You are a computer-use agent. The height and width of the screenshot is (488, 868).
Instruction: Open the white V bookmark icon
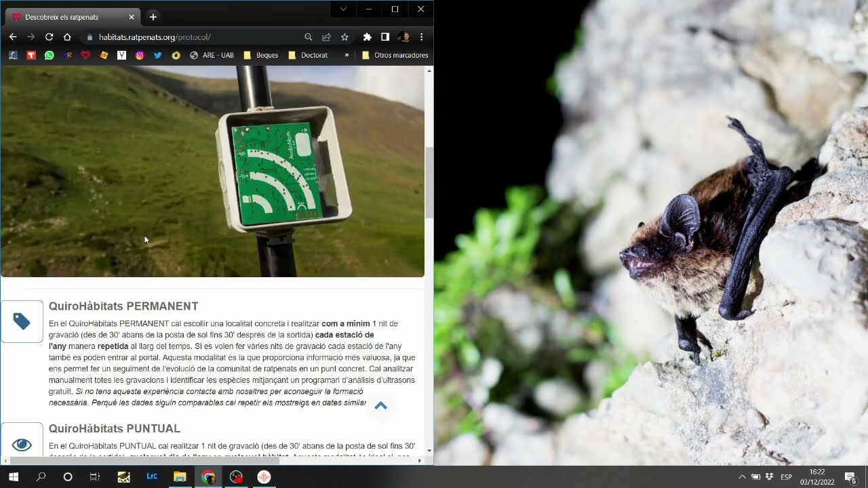tap(121, 56)
